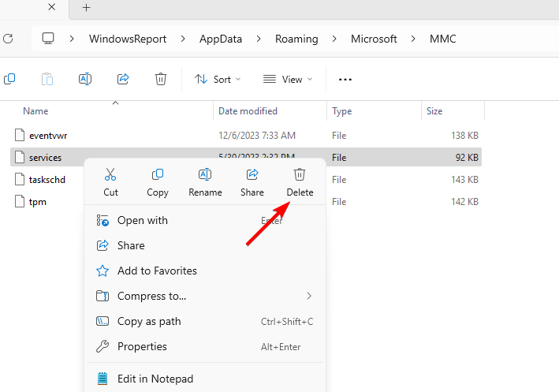Select Copy as path menu entry

[x=149, y=321]
